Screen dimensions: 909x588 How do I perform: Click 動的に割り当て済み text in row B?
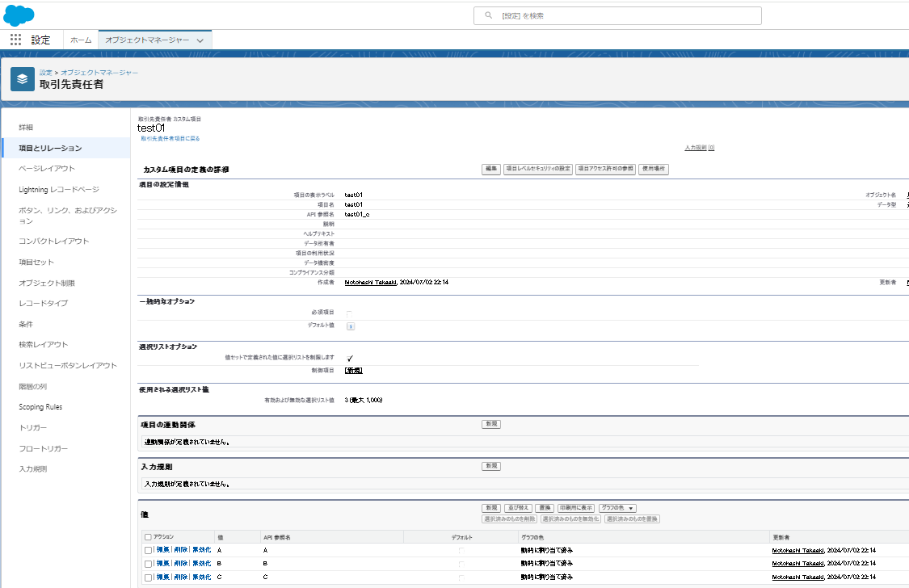(x=547, y=563)
